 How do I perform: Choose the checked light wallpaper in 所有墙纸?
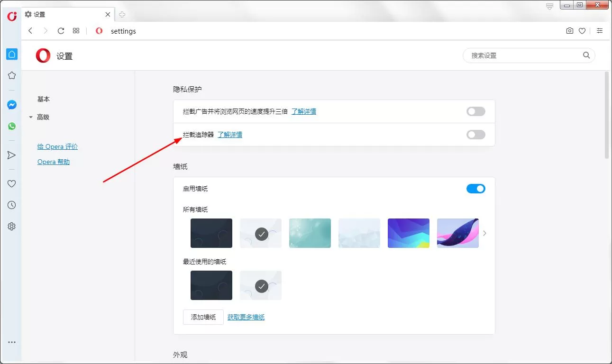point(261,233)
